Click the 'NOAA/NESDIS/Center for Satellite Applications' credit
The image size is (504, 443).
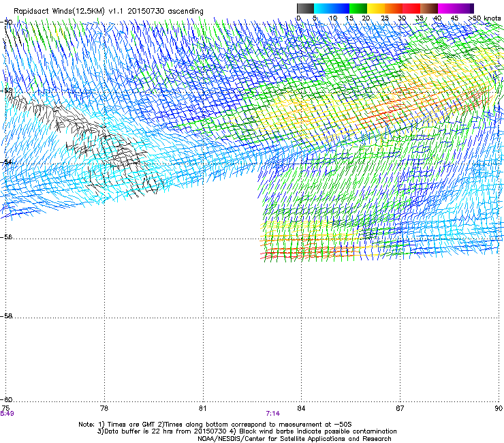coord(294,439)
